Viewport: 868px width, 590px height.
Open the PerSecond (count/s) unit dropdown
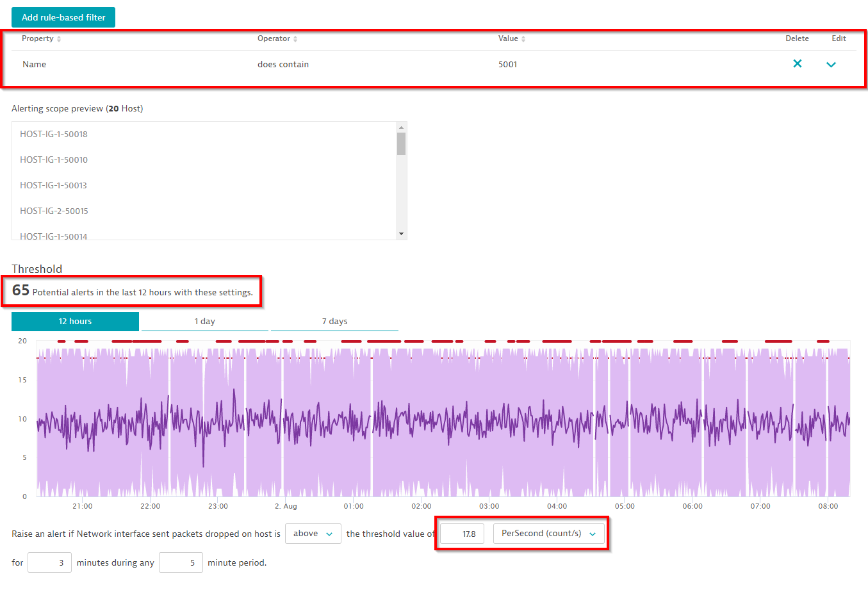point(549,534)
